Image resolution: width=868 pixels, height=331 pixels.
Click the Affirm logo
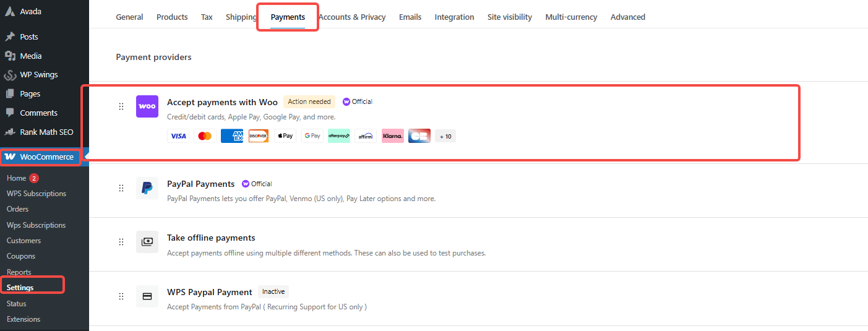(x=366, y=136)
